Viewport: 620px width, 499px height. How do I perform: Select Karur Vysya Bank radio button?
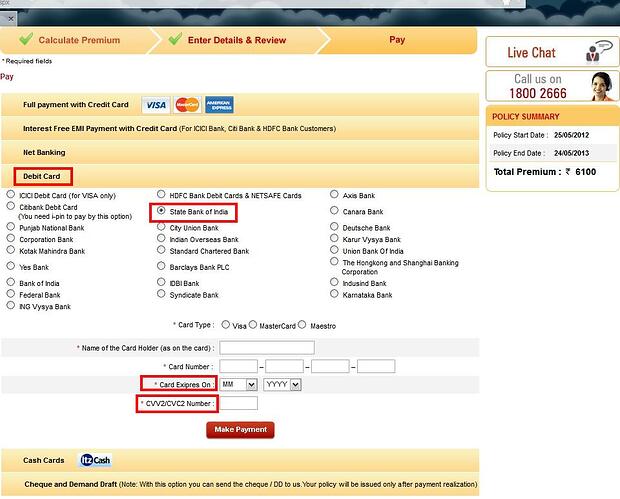pyautogui.click(x=334, y=238)
